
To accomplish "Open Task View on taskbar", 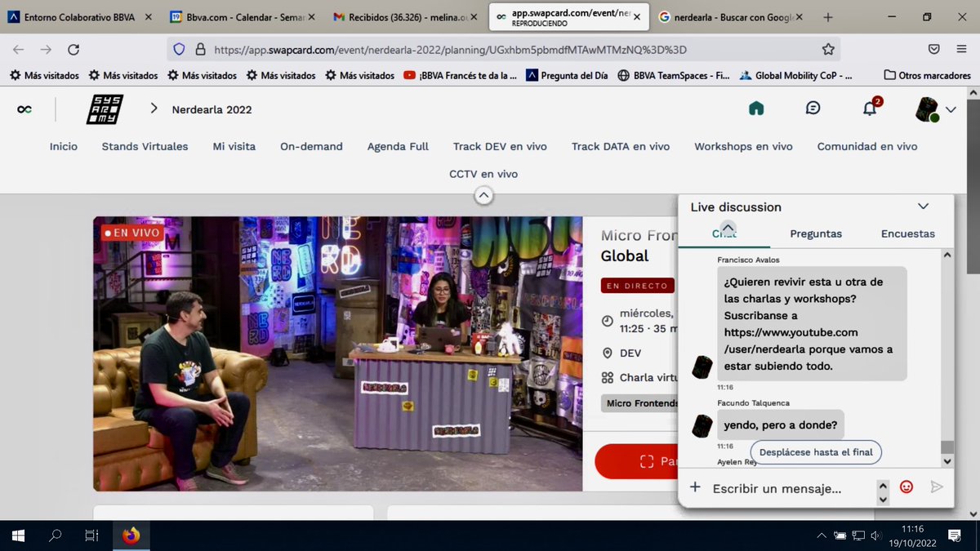I will (91, 535).
